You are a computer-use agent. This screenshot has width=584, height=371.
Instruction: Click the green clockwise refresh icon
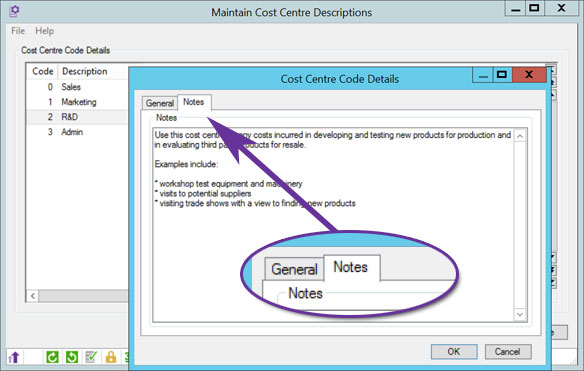[x=52, y=357]
